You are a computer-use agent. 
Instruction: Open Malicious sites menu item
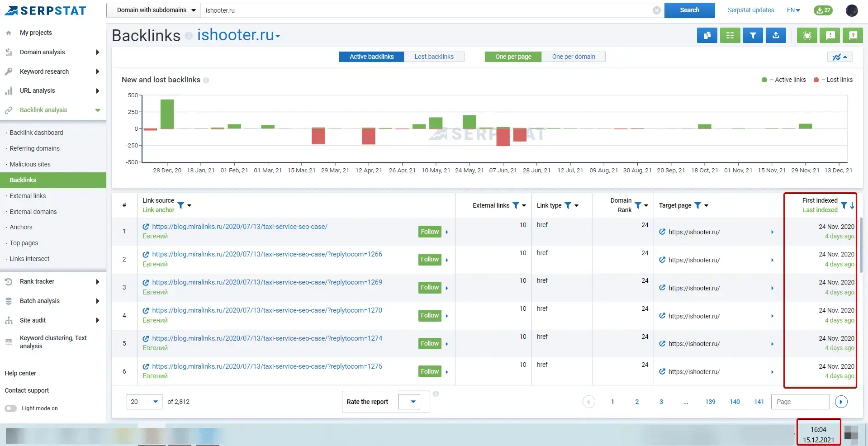30,164
